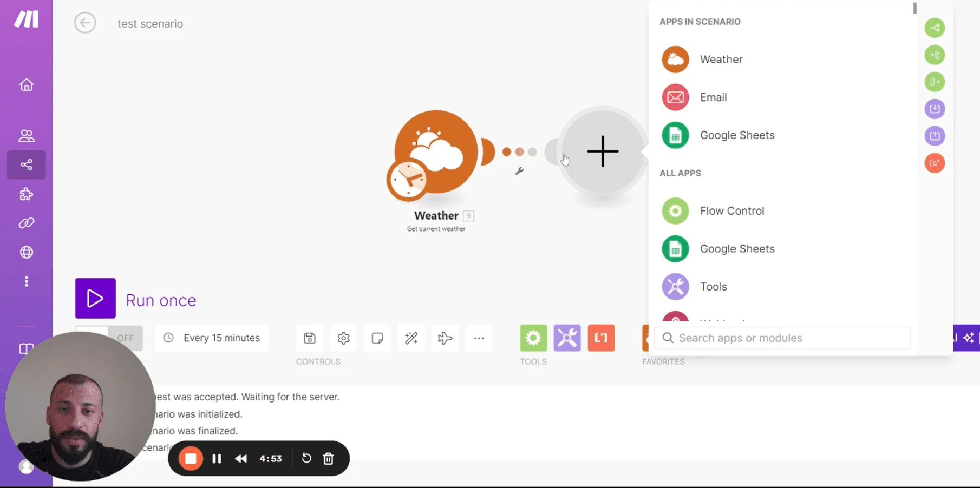
Task: Select the Weather module on the canvas
Action: click(x=436, y=151)
